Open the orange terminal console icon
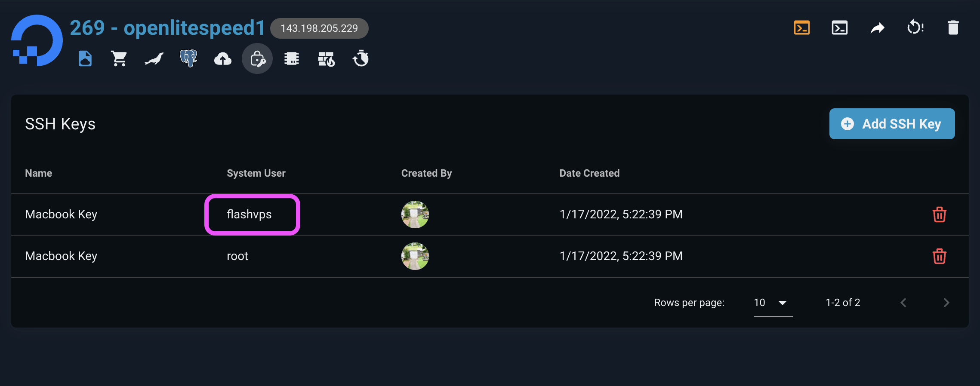 click(x=802, y=28)
